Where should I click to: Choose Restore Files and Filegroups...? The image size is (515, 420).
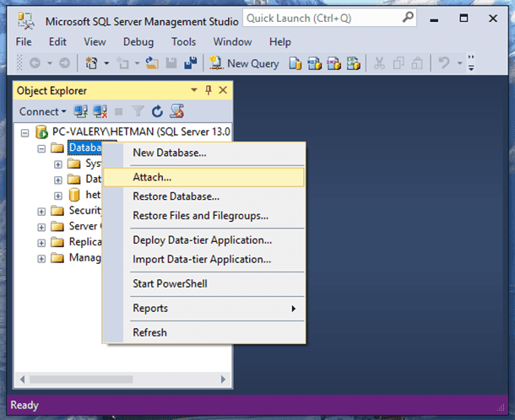click(203, 216)
